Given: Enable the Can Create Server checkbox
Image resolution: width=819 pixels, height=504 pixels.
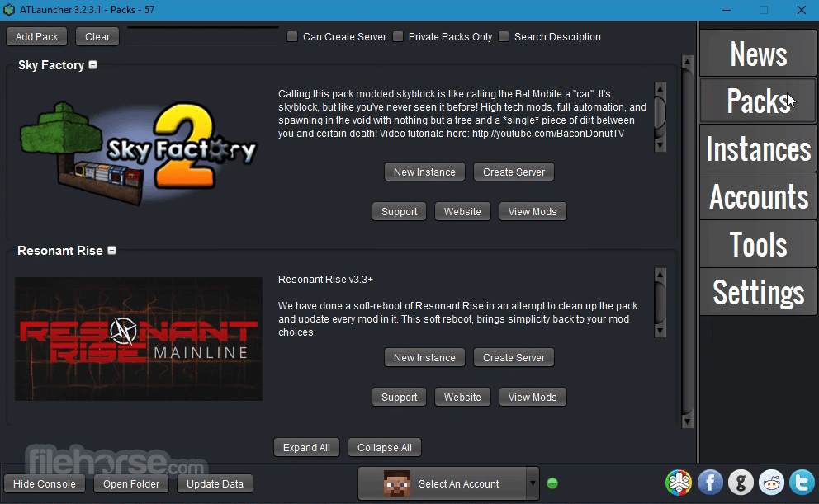Looking at the screenshot, I should click(x=292, y=36).
